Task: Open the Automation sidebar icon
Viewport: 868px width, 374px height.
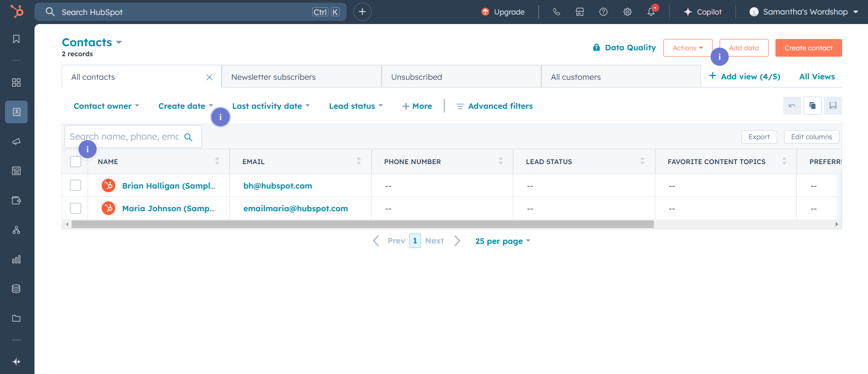Action: click(x=16, y=230)
